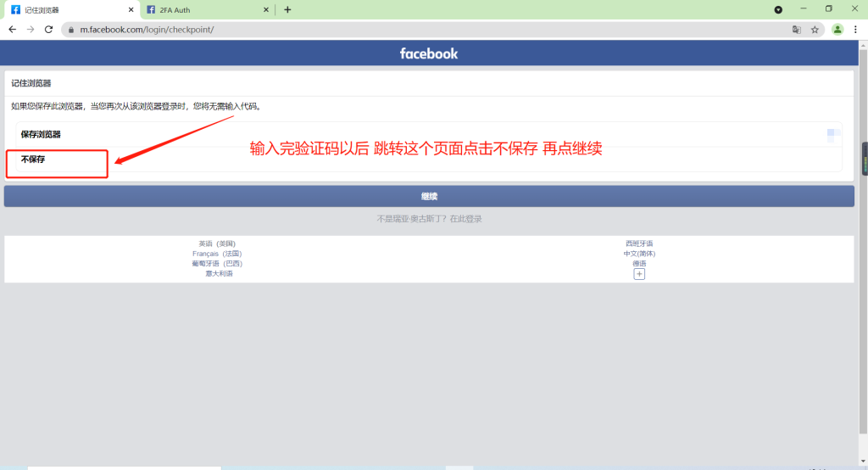Choose Français (法国) language link

coord(217,254)
